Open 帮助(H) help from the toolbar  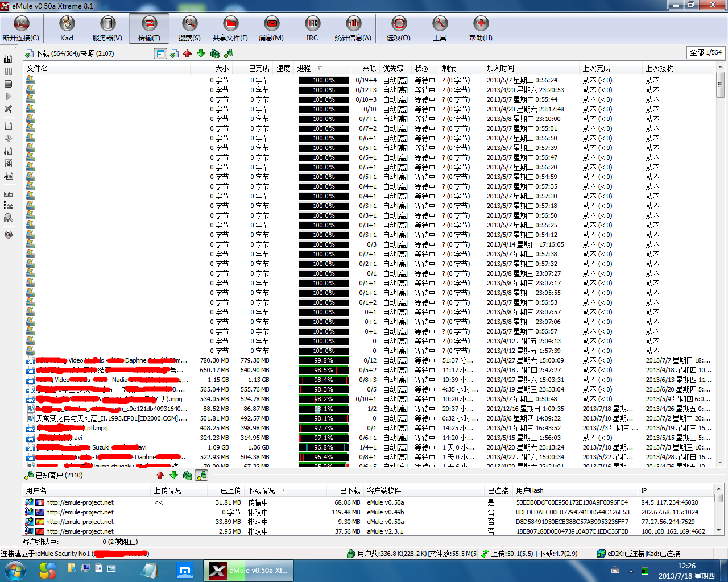click(x=481, y=28)
